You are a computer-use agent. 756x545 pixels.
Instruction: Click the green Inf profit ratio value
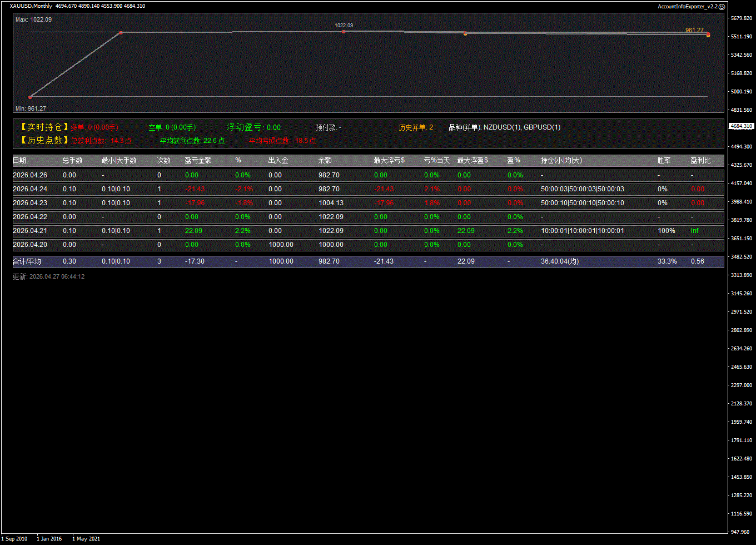(695, 231)
